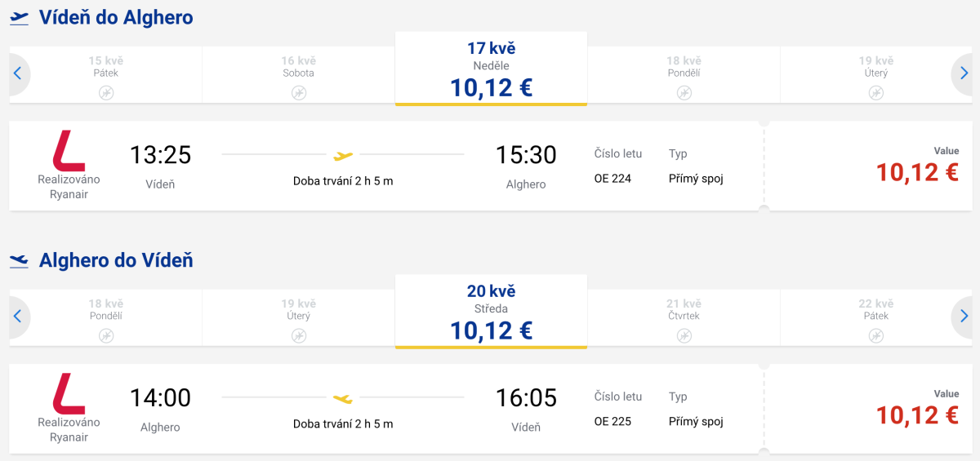The image size is (980, 461).
Task: Select the 20 kvě Středa date tab
Action: (x=491, y=313)
